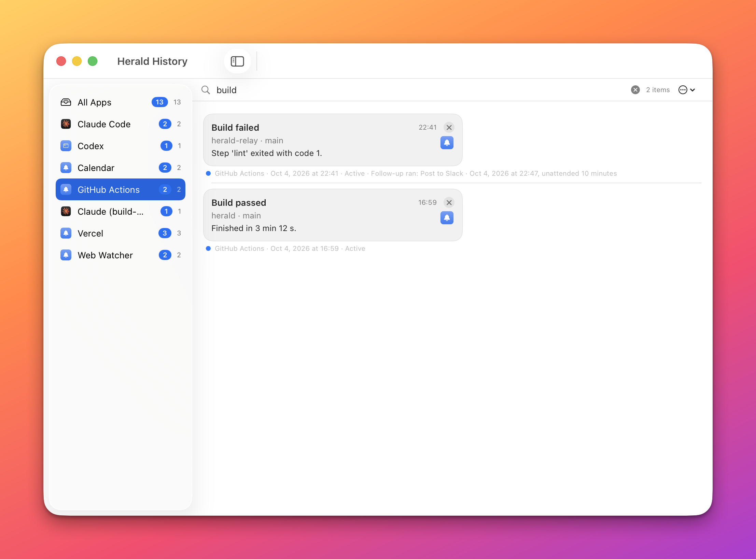
Task: Zoom the Herald History window
Action: click(93, 61)
